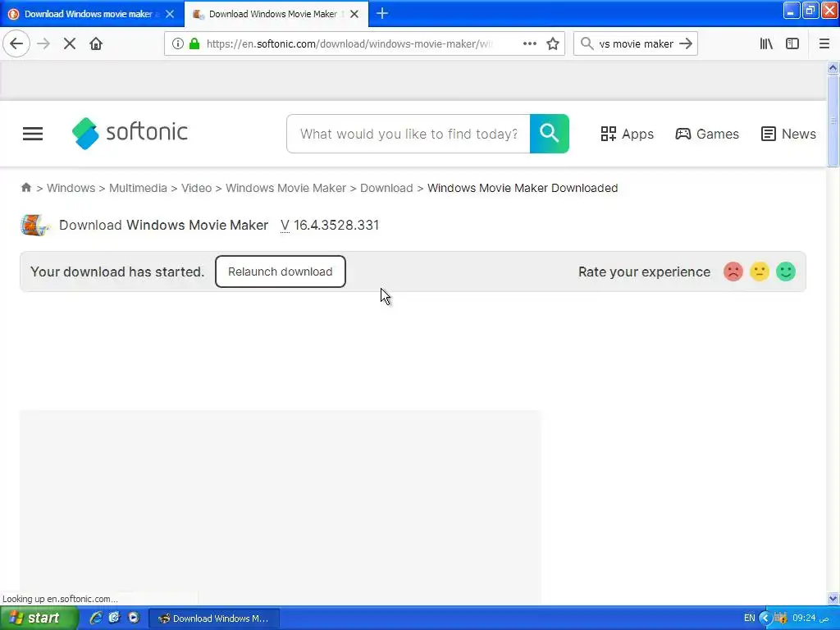Click the green padlock security icon
The width and height of the screenshot is (840, 630).
194,44
